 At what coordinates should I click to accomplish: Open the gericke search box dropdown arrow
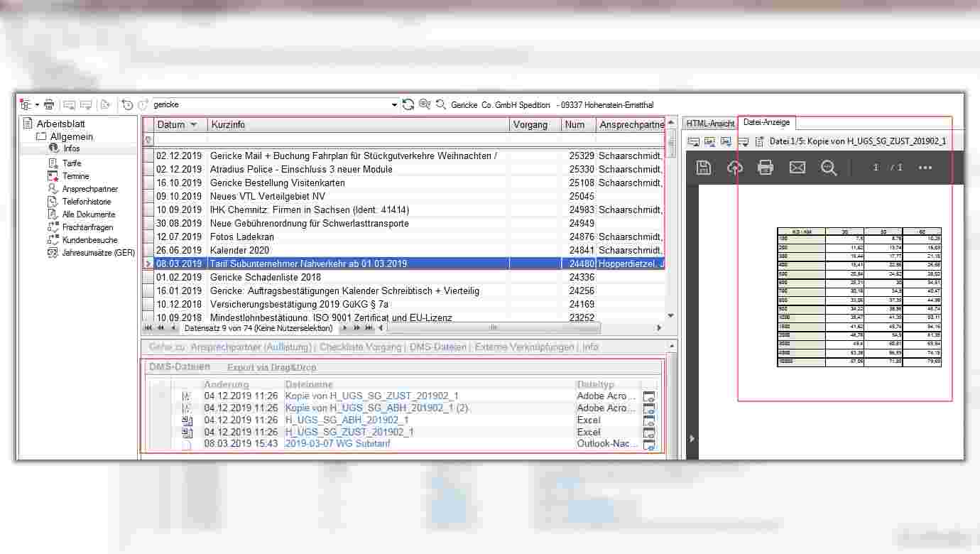coord(395,105)
